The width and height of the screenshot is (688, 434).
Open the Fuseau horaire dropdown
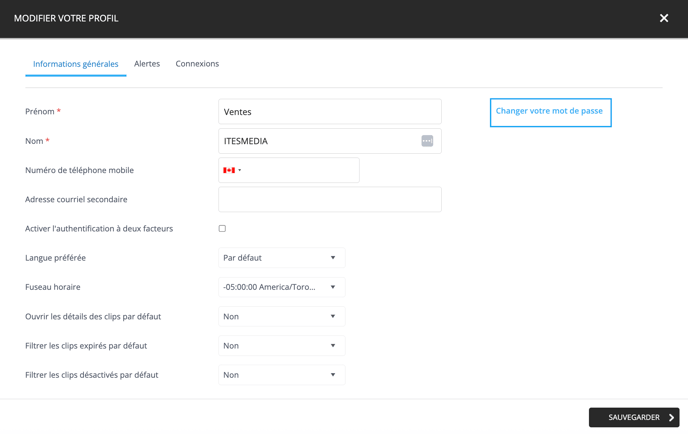pyautogui.click(x=282, y=287)
